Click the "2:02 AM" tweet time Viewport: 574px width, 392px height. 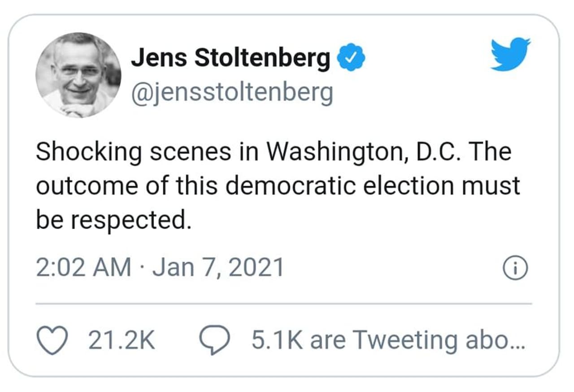[x=83, y=268]
